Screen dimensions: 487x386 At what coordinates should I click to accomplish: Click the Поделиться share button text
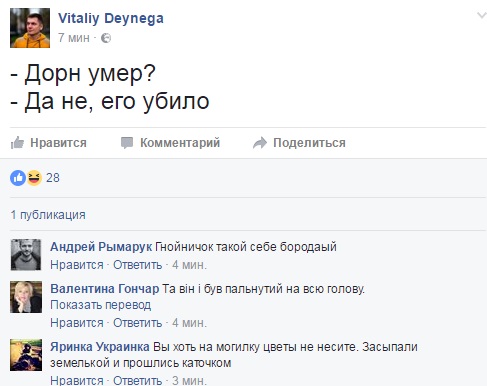pyautogui.click(x=309, y=143)
